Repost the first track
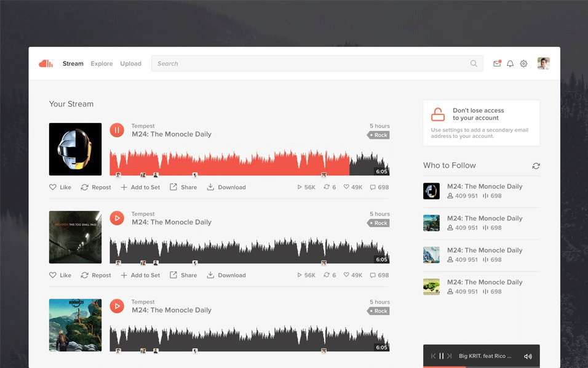 click(x=95, y=187)
